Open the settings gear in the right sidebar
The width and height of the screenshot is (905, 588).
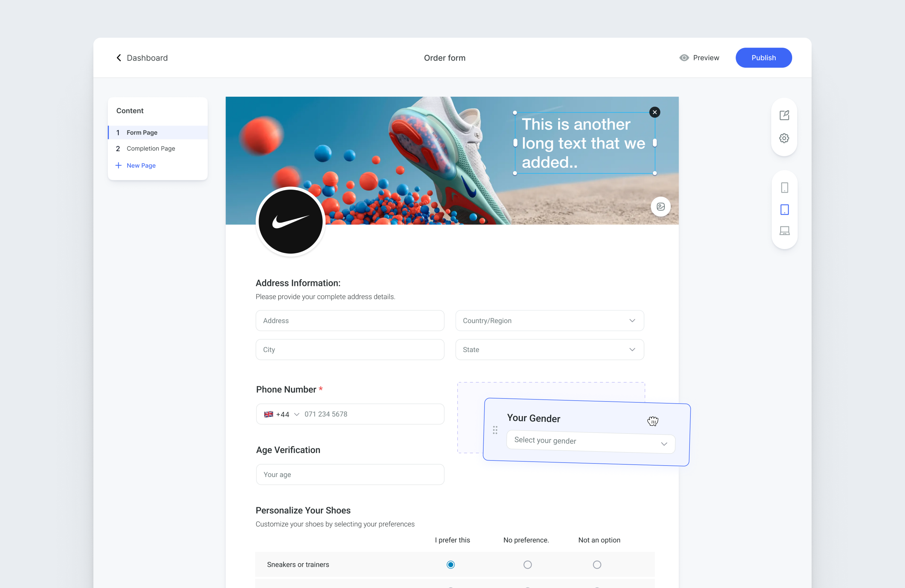tap(784, 138)
